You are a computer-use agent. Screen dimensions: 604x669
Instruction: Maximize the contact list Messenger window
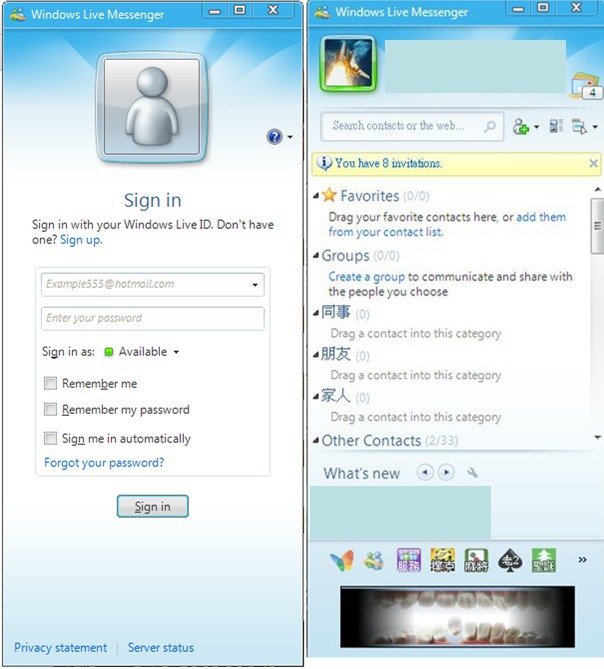[543, 8]
